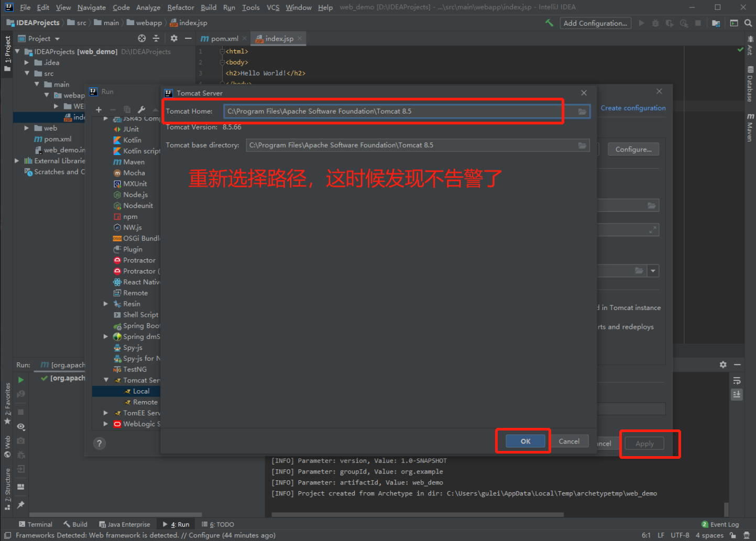The width and height of the screenshot is (756, 541).
Task: Open the Run panel settings gear
Action: pos(723,365)
